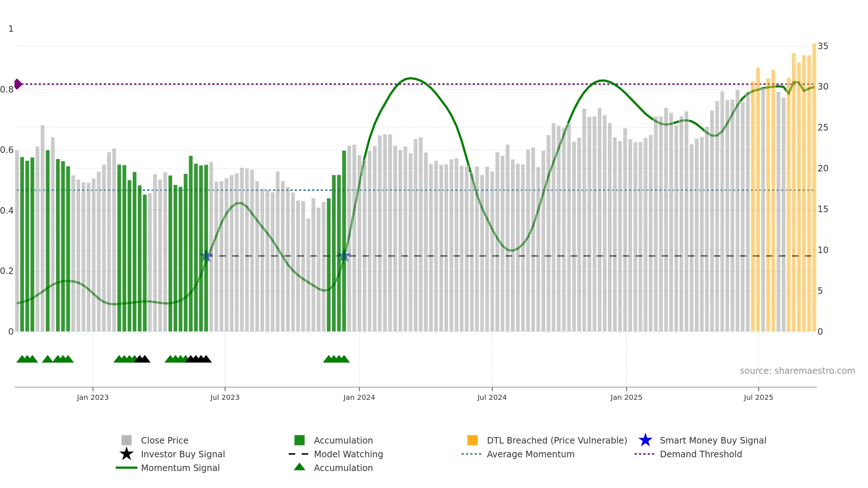Click the Jan 2024 axis label

[x=359, y=398]
